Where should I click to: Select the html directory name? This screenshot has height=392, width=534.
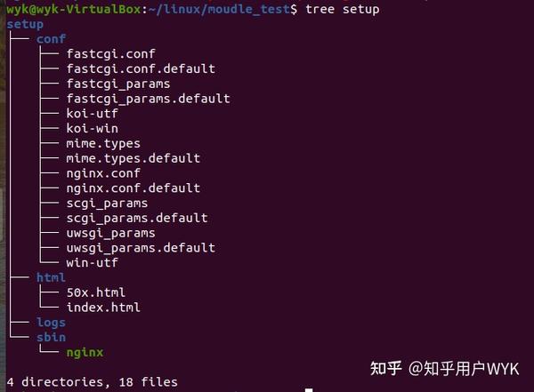click(51, 277)
